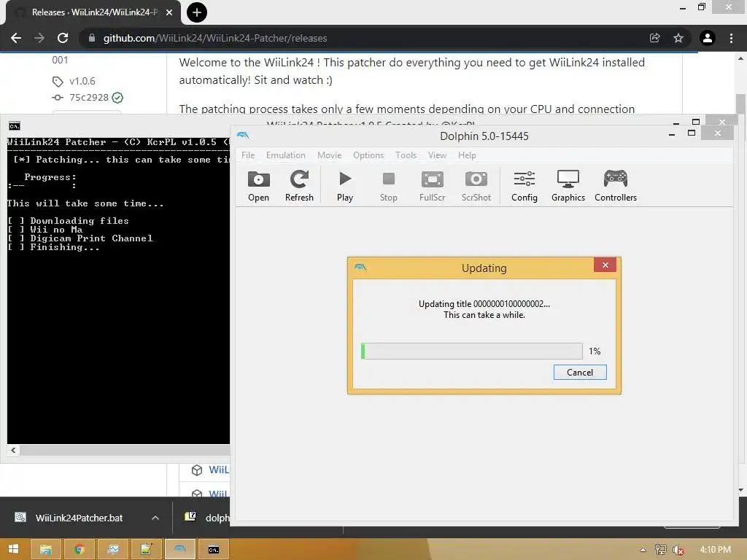Image resolution: width=747 pixels, height=560 pixels.
Task: Click the FullScr toolbar icon
Action: click(x=432, y=186)
